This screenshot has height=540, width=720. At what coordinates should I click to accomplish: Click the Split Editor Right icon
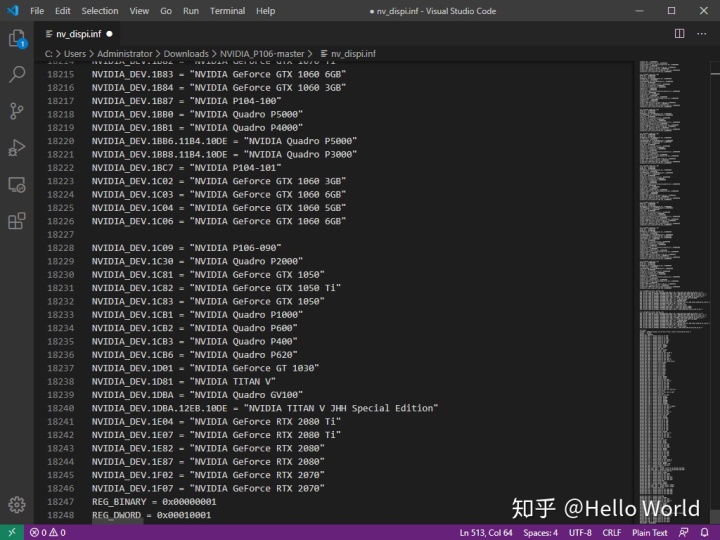680,34
